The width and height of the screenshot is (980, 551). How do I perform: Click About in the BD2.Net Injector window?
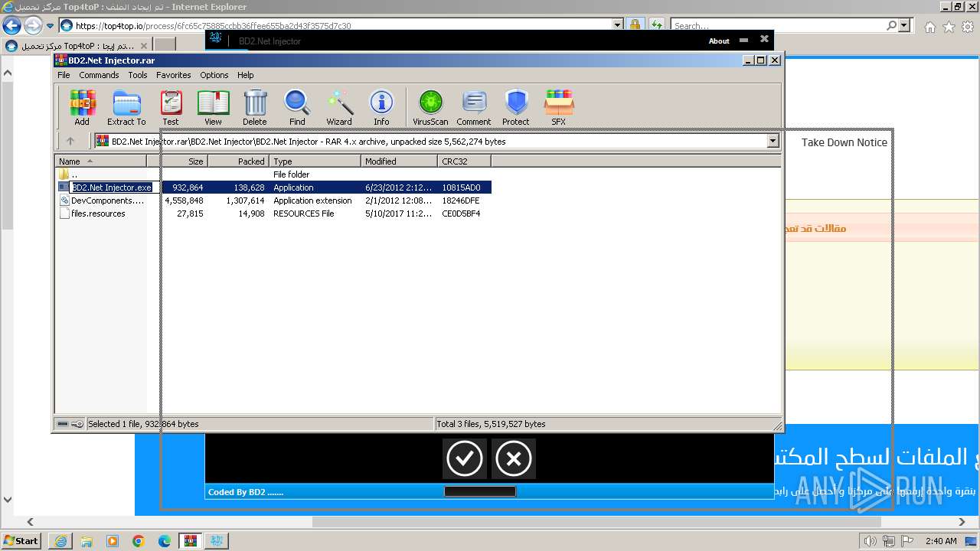719,41
